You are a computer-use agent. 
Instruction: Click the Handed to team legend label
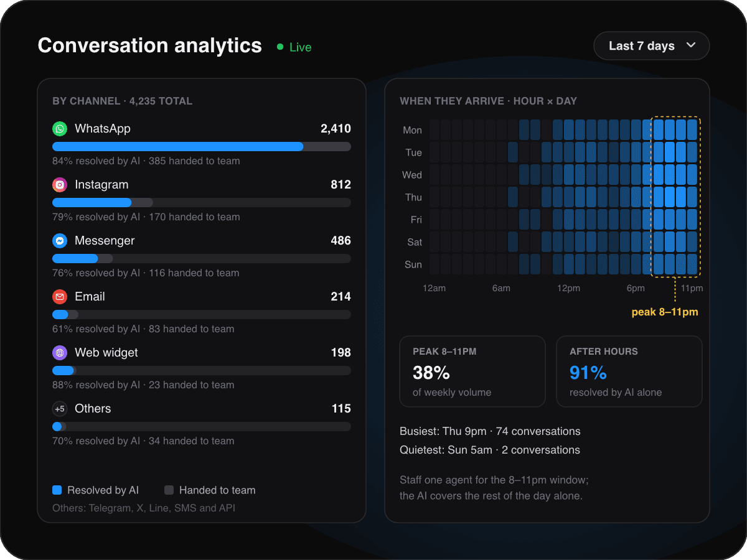[217, 490]
